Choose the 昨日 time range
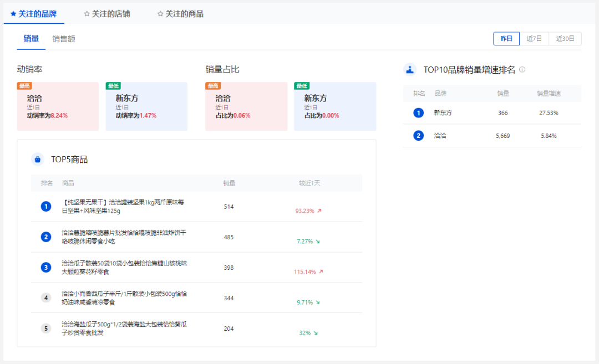599x364 pixels. click(x=506, y=39)
